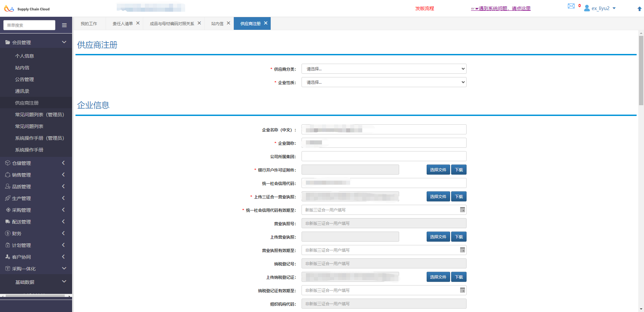Screen dimensions: 644x312
Task: Expand the 财务 menu chevron
Action: (63, 233)
